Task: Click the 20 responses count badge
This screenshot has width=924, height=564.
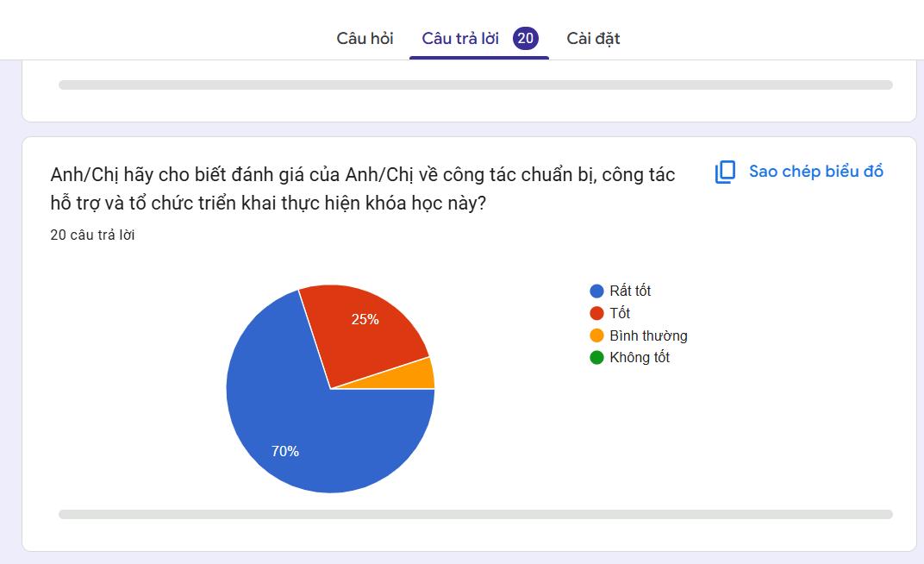Action: click(525, 38)
